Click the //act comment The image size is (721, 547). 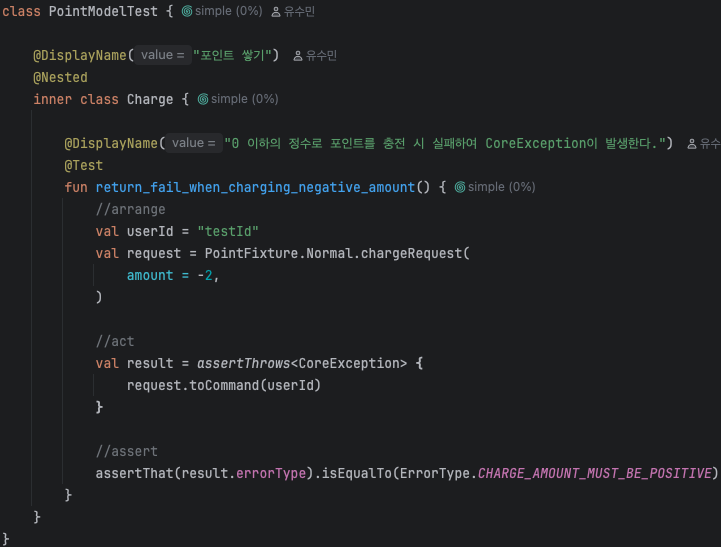click(115, 342)
